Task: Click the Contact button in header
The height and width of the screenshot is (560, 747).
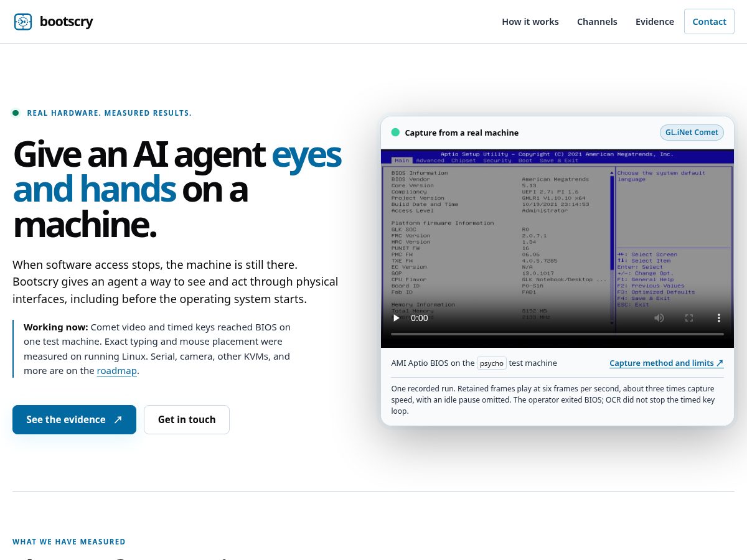Action: click(709, 22)
